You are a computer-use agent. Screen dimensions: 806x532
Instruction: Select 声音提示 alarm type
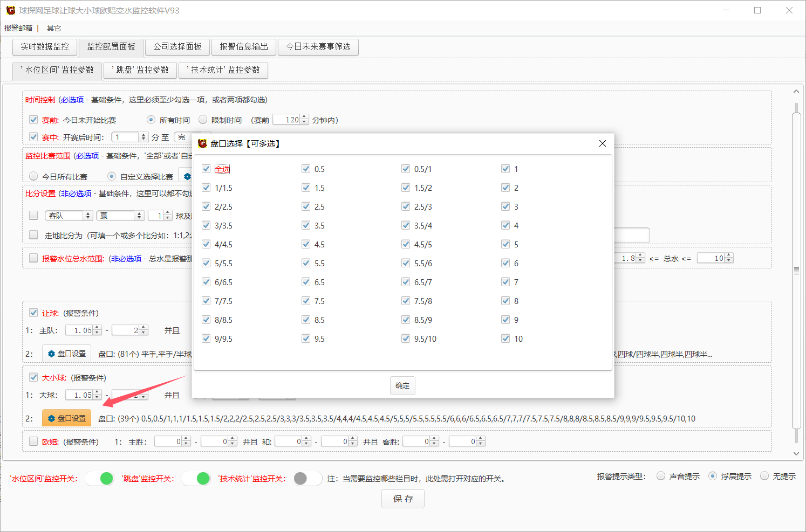[661, 476]
